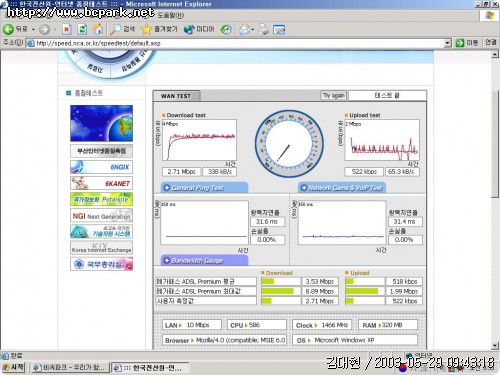Click 3.53 Mbps average download value
Image resolution: width=500 pixels, height=375 pixels.
[319, 282]
